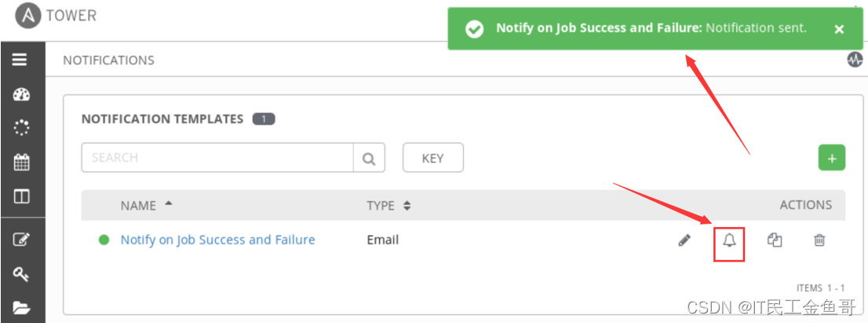This screenshot has width=868, height=323.
Task: Open Notify on Job Success and Failure link
Action: pos(217,240)
